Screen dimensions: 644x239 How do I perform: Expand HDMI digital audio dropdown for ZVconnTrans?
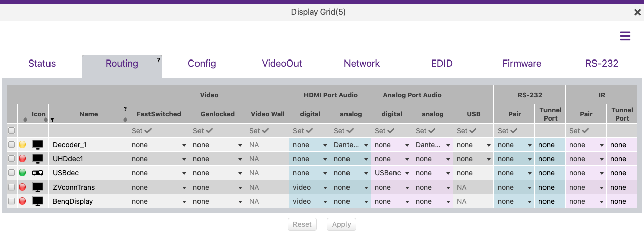click(309, 187)
